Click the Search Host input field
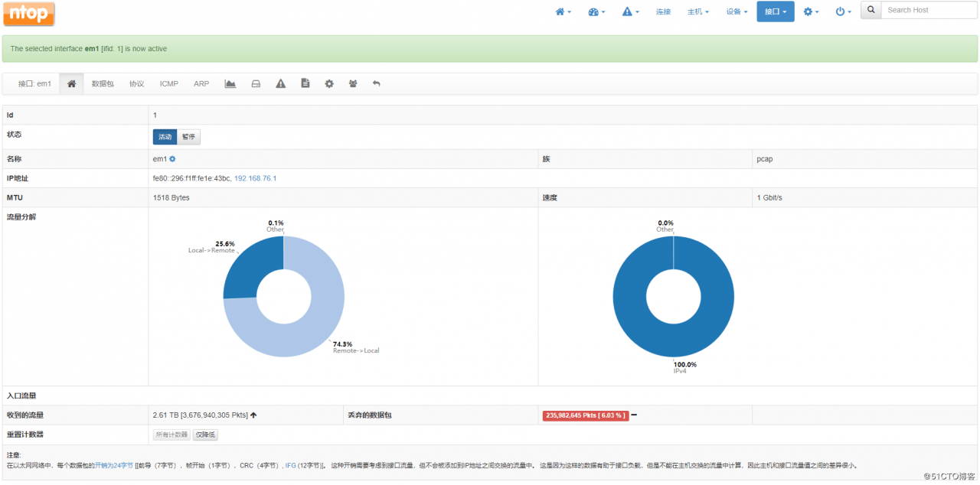This screenshot has width=980, height=485. click(929, 10)
